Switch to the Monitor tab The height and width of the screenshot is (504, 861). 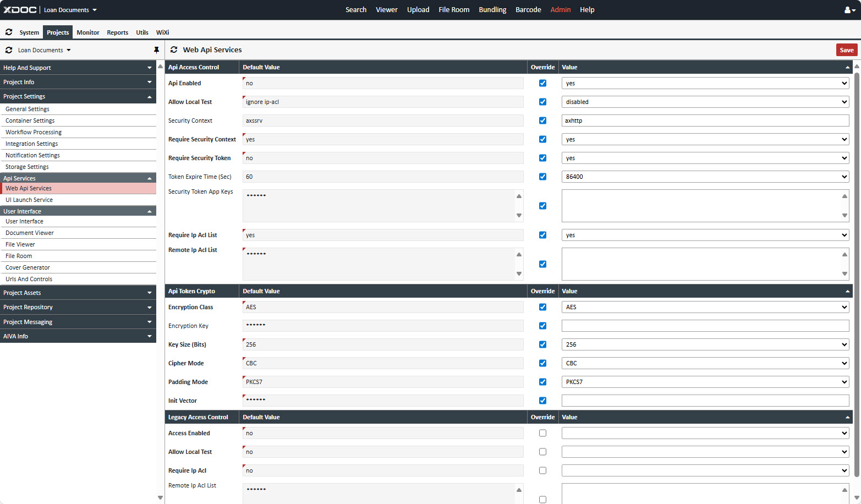click(x=88, y=32)
